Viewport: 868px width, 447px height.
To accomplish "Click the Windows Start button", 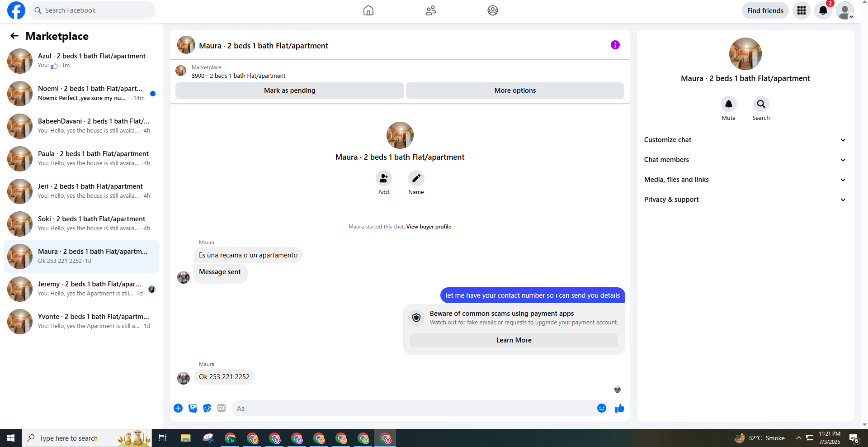I will point(11,438).
